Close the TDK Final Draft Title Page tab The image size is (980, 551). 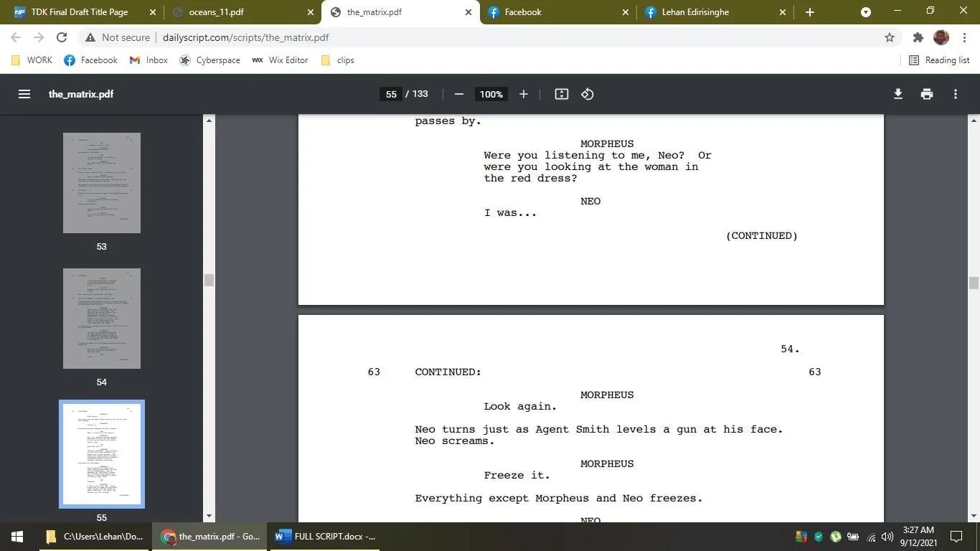tap(152, 12)
